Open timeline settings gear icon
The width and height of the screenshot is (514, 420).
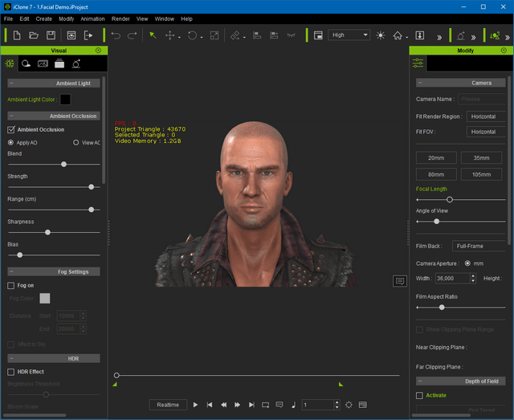point(349,405)
